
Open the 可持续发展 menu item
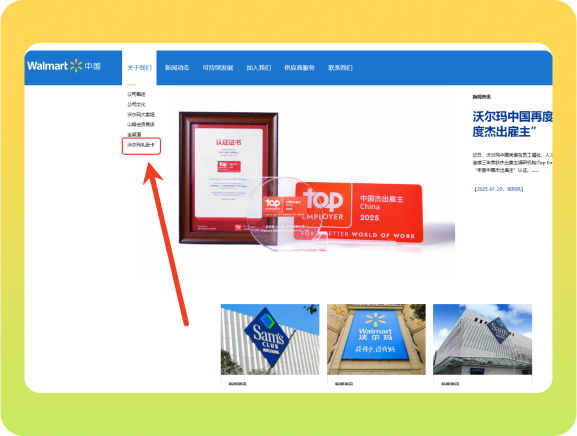coord(218,68)
